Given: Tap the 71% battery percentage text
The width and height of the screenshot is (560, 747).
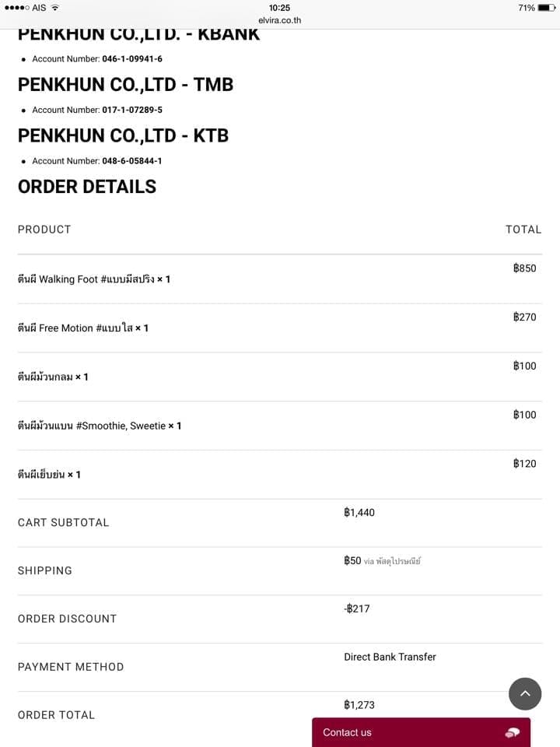Looking at the screenshot, I should point(526,8).
